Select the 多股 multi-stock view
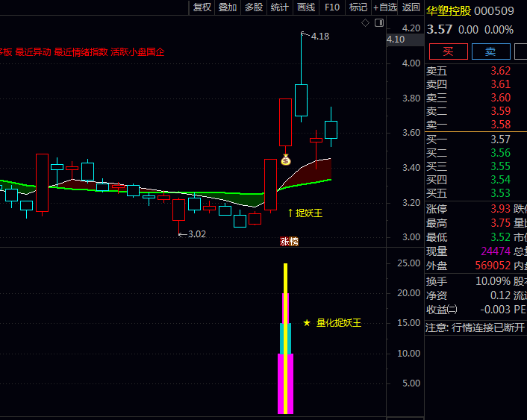 [254, 7]
